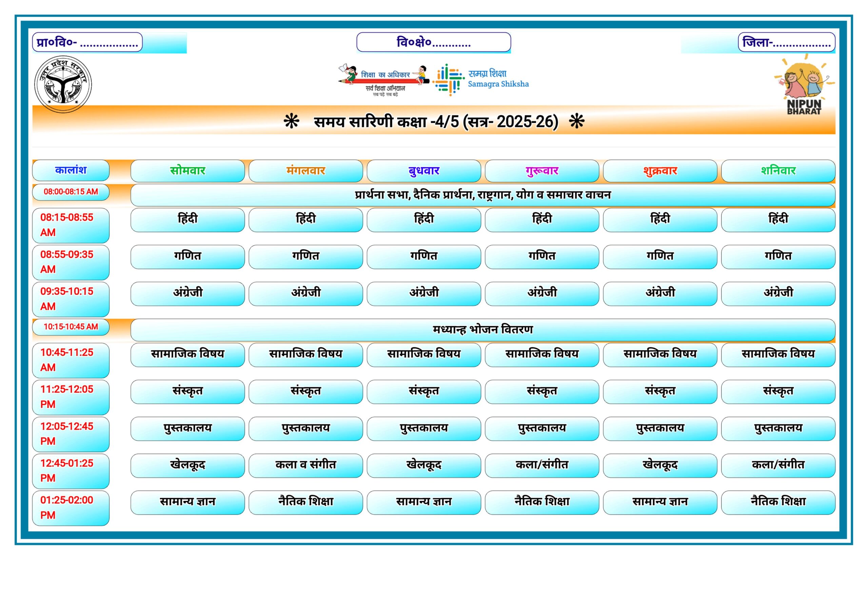Click the सामाजिक विषय cell under शुक्रवार
868x614 pixels.
660,355
